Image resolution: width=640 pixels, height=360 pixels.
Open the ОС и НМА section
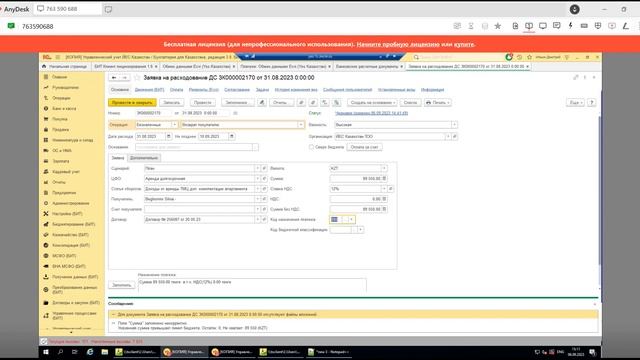(x=62, y=151)
